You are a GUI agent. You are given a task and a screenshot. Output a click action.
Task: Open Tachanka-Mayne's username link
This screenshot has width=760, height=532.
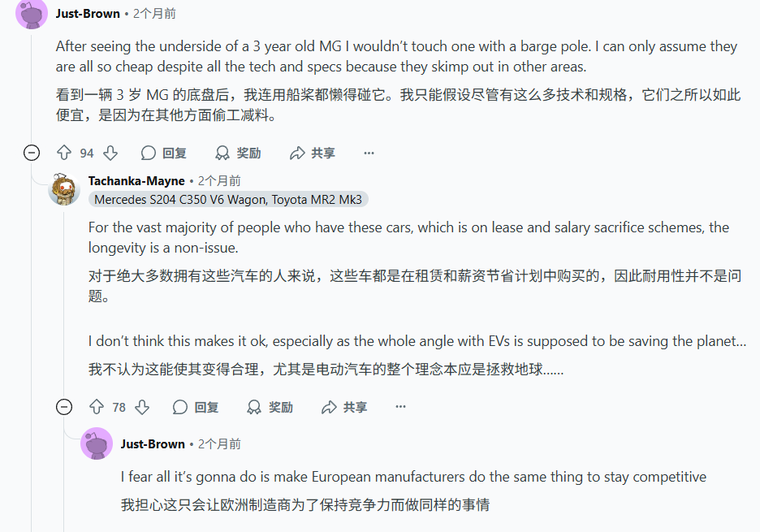pos(136,180)
